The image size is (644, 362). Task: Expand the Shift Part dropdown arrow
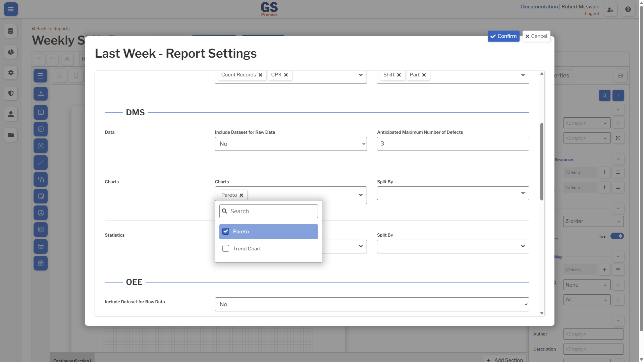pyautogui.click(x=523, y=75)
